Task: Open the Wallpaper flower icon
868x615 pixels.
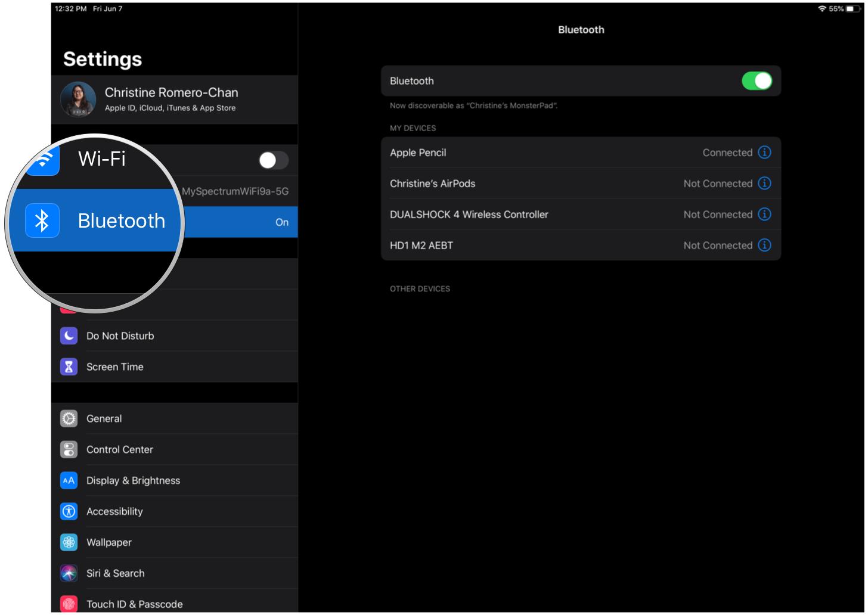Action: click(69, 543)
